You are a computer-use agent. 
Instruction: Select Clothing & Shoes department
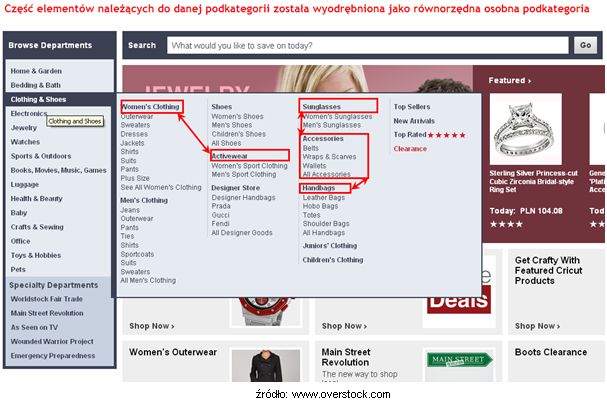point(38,99)
